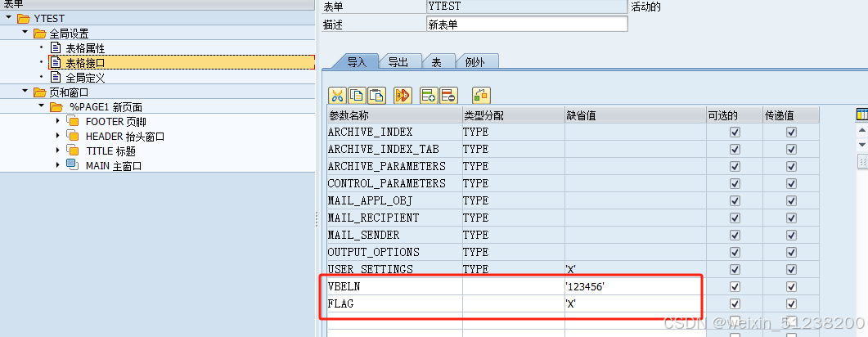Collapse the YTEST root node
Screen dimensions: 868x337
pyautogui.click(x=8, y=18)
